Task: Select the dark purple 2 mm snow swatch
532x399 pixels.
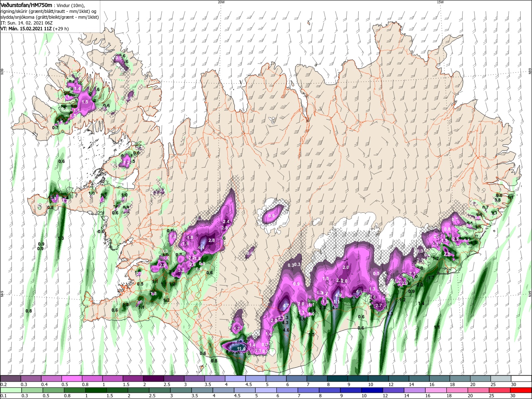Action: [153, 379]
